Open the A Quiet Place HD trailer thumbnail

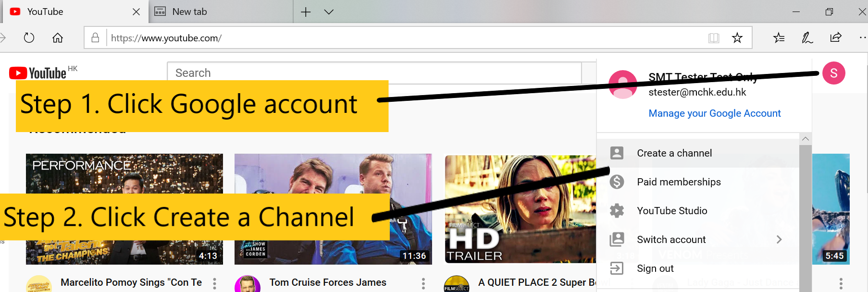click(x=521, y=209)
